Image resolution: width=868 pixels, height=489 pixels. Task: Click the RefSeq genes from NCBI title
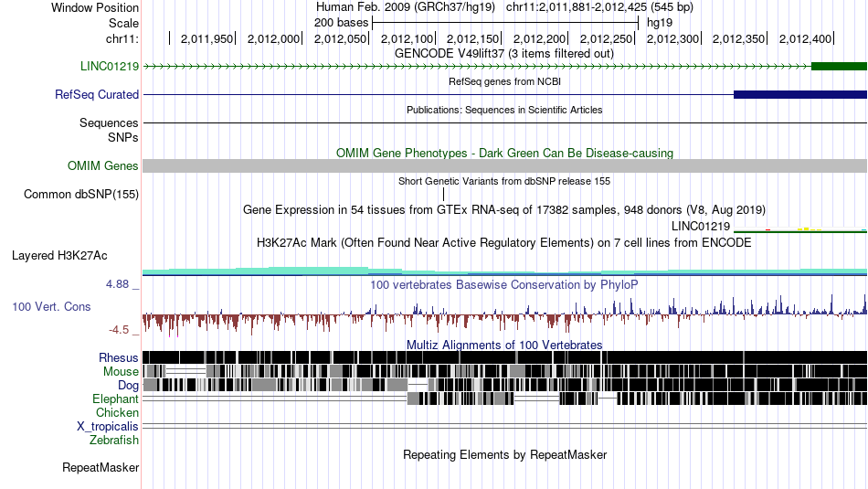[x=505, y=82]
